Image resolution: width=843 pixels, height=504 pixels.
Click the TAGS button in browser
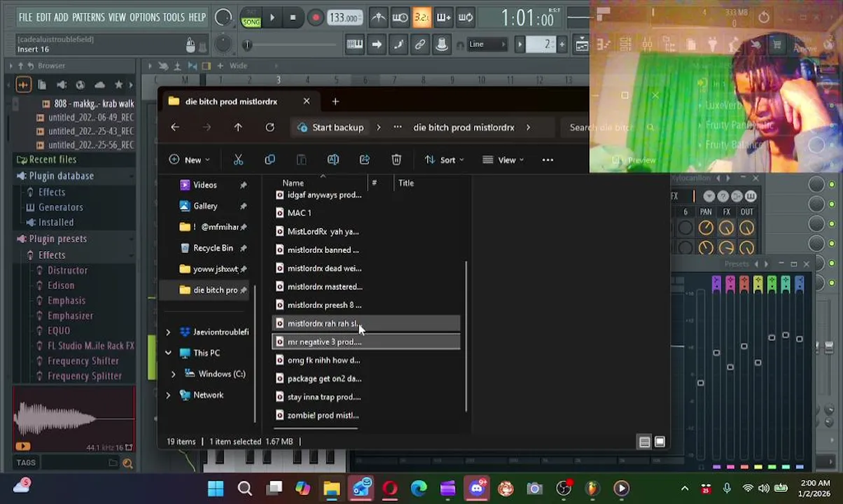click(26, 463)
